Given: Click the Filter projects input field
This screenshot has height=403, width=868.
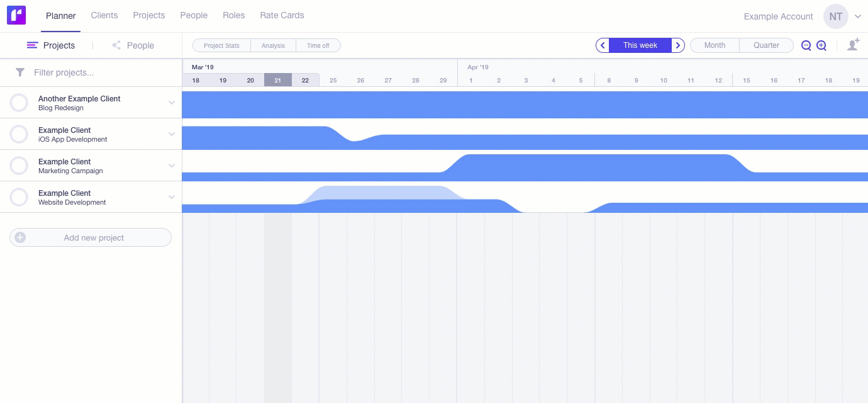Looking at the screenshot, I should [x=101, y=72].
